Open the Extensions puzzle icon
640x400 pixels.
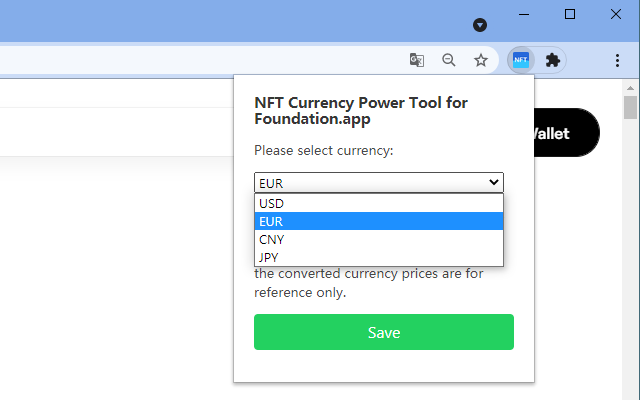[551, 60]
